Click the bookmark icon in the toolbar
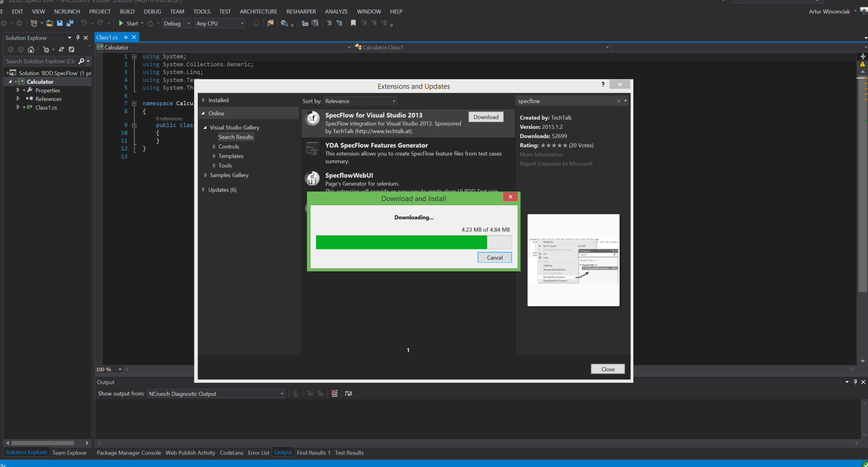The image size is (868, 467). tap(353, 23)
